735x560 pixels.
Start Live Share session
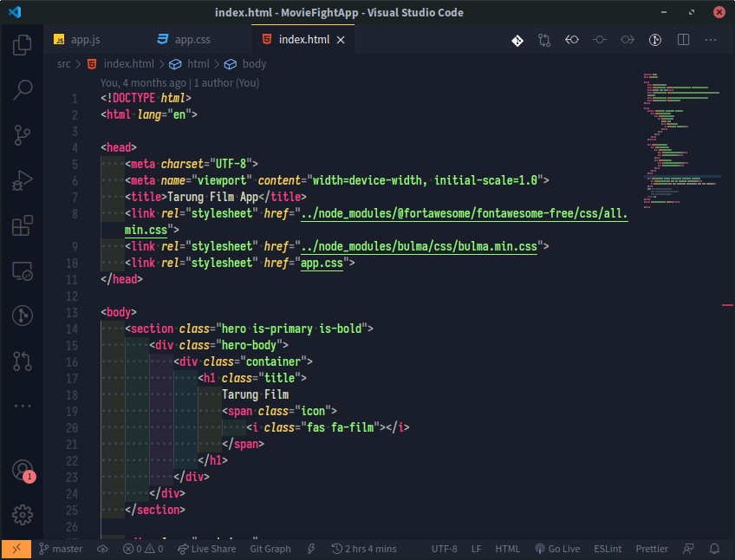pos(206,549)
